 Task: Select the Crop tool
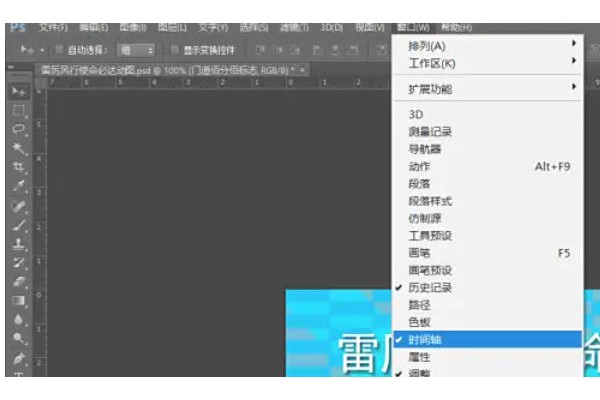pyautogui.click(x=18, y=167)
